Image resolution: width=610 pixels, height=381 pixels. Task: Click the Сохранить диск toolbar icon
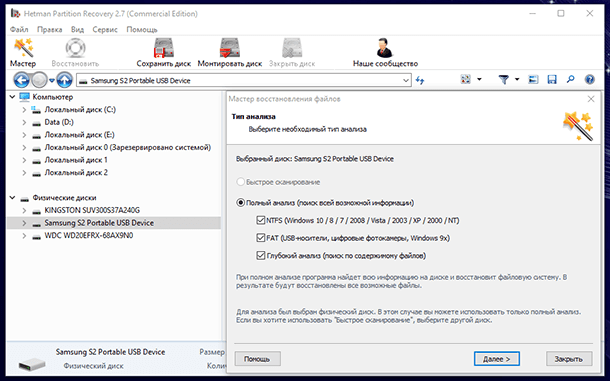click(164, 48)
